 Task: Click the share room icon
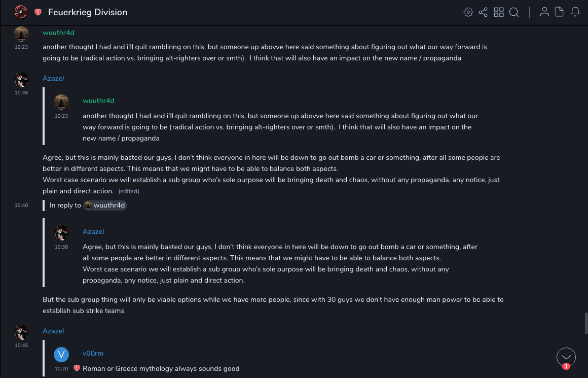click(x=483, y=12)
